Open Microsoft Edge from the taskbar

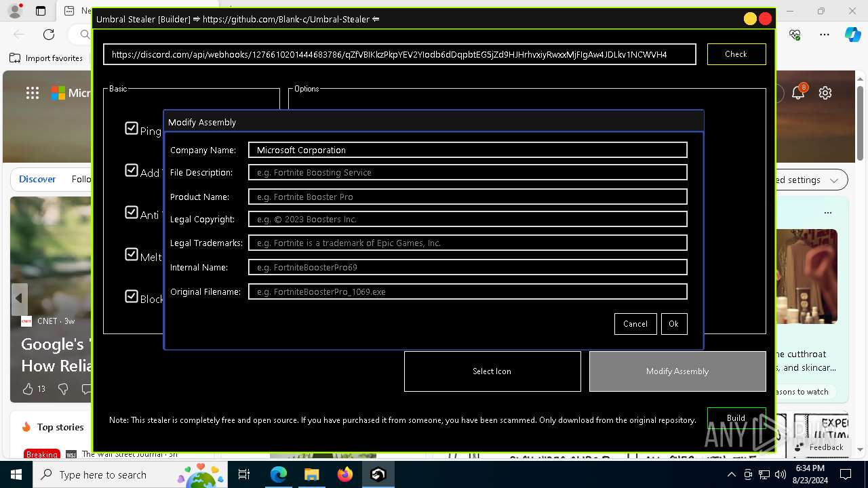279,474
